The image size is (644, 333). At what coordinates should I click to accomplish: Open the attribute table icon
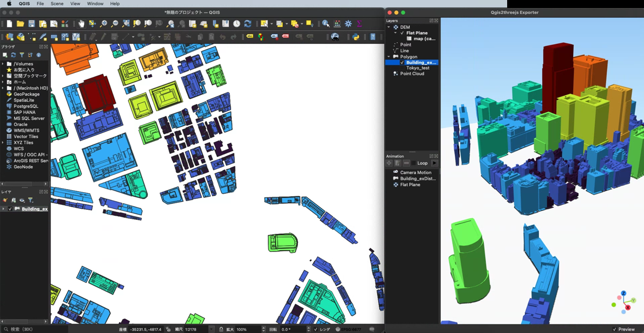[337, 24]
